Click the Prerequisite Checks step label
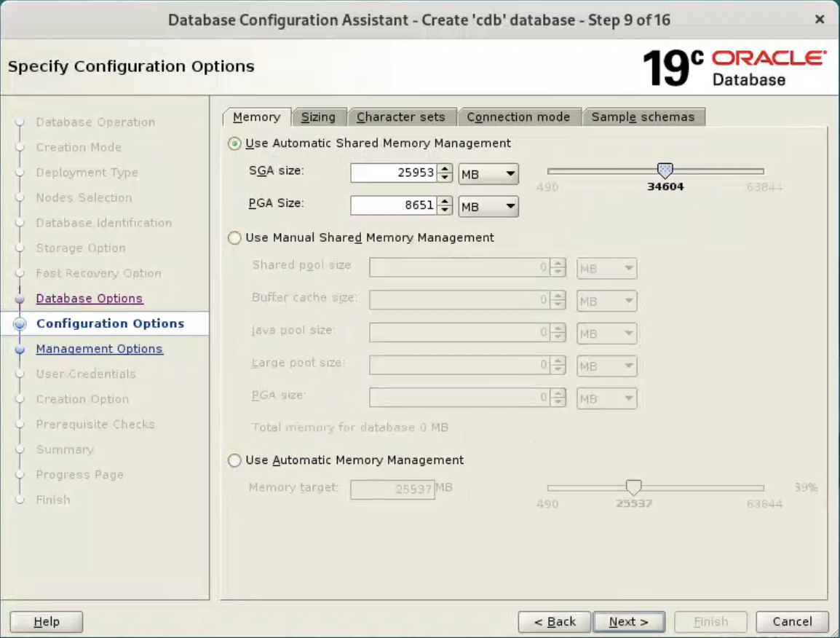This screenshot has height=638, width=840. [x=95, y=425]
